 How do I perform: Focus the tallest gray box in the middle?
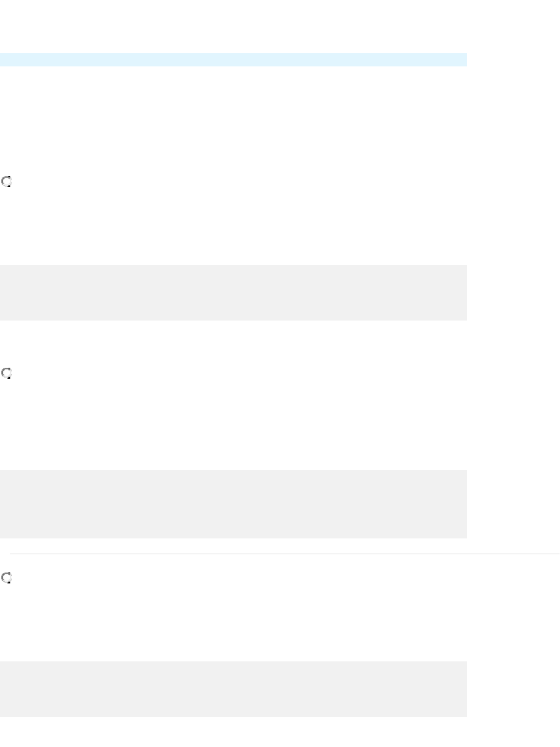pyautogui.click(x=233, y=504)
